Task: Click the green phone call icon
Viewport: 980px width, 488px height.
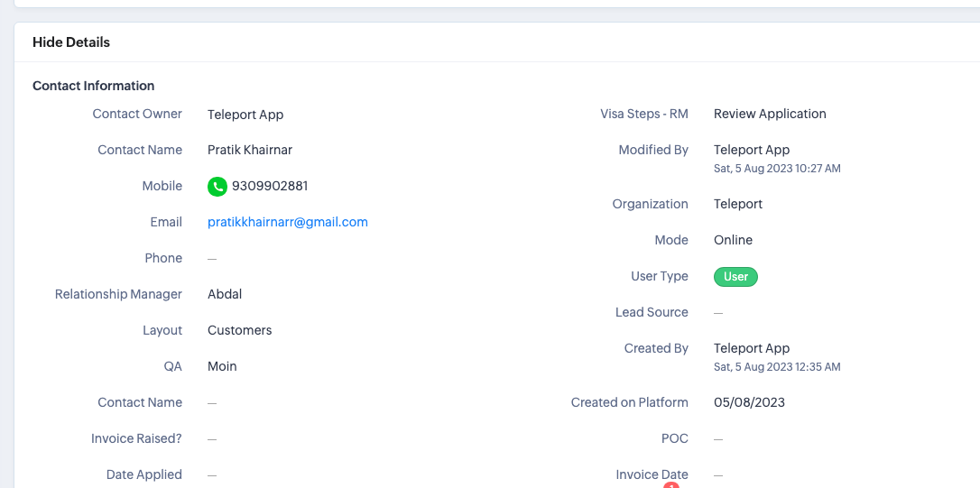Action: click(x=217, y=187)
